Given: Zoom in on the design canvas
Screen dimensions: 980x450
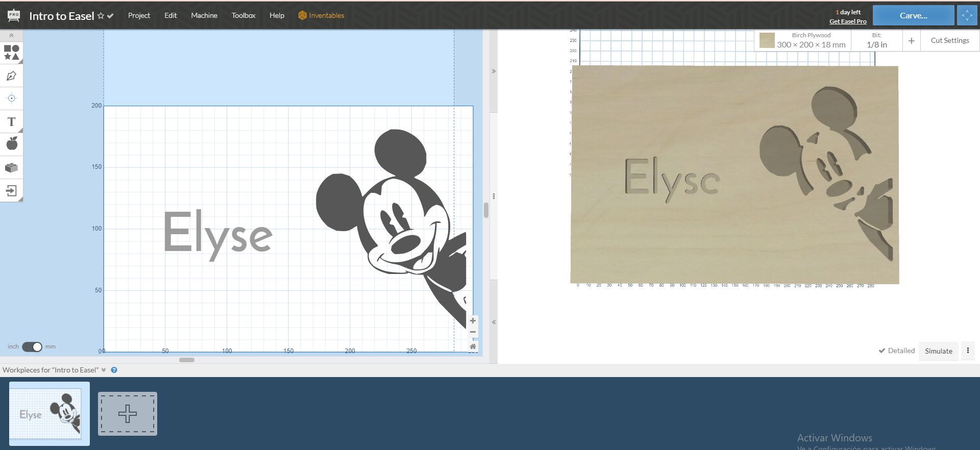Looking at the screenshot, I should tap(473, 321).
